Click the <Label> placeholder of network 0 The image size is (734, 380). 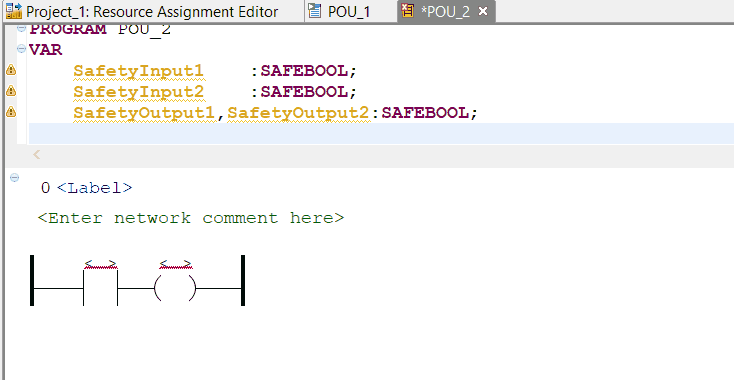(95, 188)
